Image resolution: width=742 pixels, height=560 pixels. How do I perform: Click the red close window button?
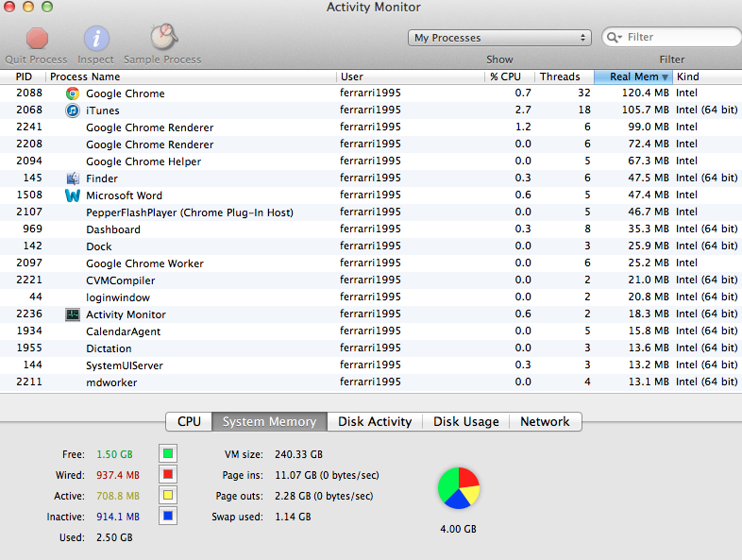click(9, 7)
